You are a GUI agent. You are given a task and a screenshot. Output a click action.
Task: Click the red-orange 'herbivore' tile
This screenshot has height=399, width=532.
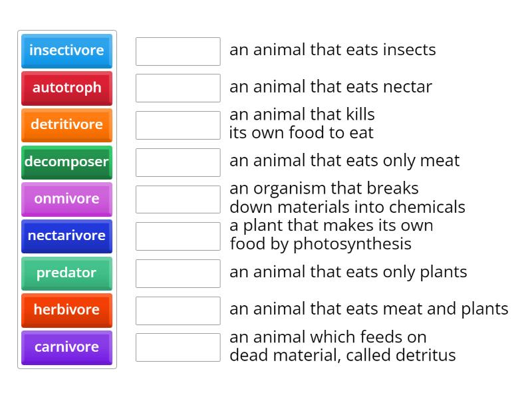pos(66,310)
